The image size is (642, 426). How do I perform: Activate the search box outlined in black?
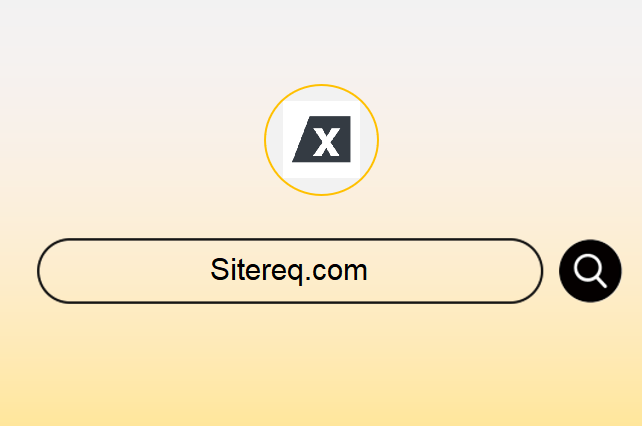pos(290,271)
